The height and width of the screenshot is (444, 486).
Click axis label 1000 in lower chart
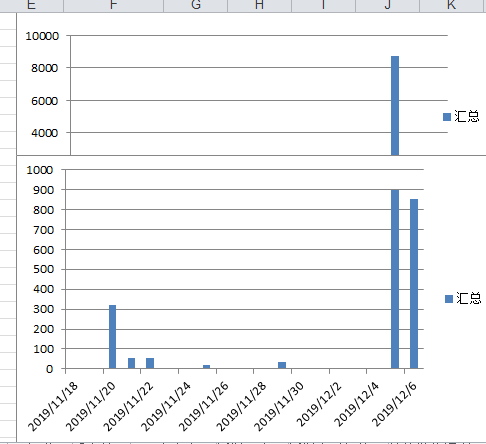click(40, 170)
